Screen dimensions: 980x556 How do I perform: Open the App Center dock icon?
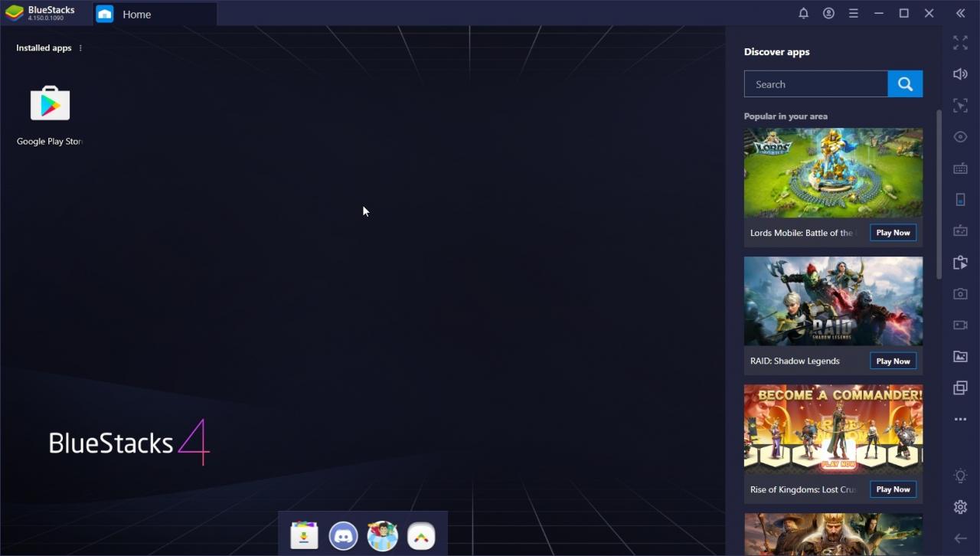304,535
